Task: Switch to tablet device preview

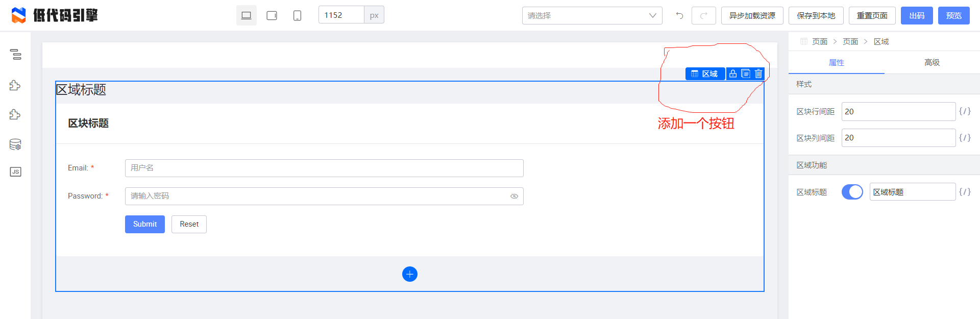Action: pyautogui.click(x=272, y=15)
